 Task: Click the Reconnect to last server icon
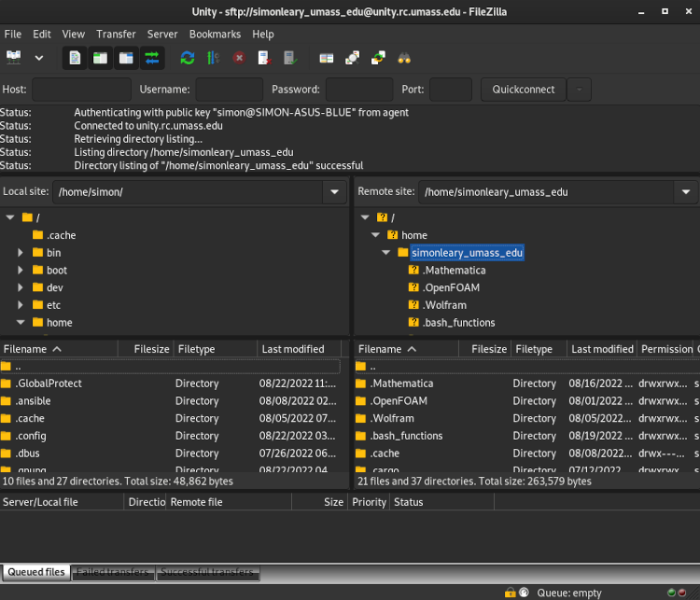click(290, 57)
